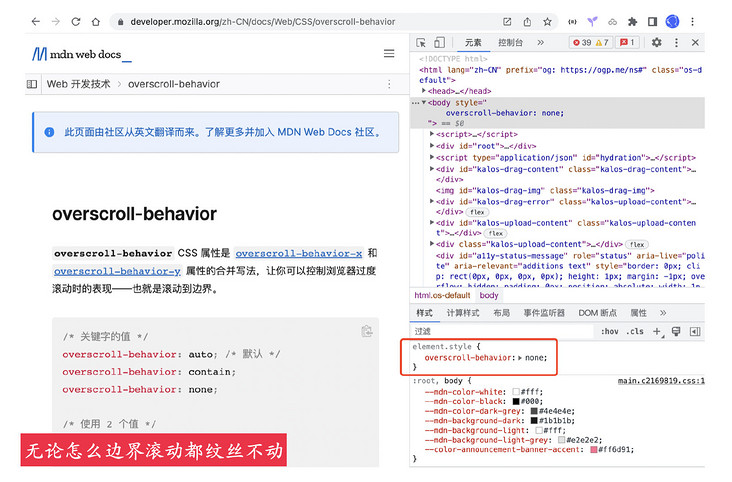Switch to the DOM 断点 tab
The height and width of the screenshot is (482, 732).
tap(598, 313)
